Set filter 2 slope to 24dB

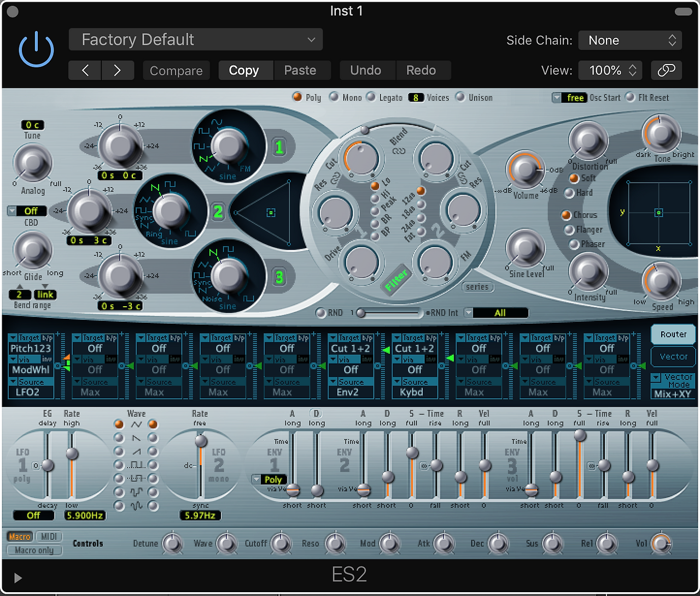pyautogui.click(x=421, y=218)
